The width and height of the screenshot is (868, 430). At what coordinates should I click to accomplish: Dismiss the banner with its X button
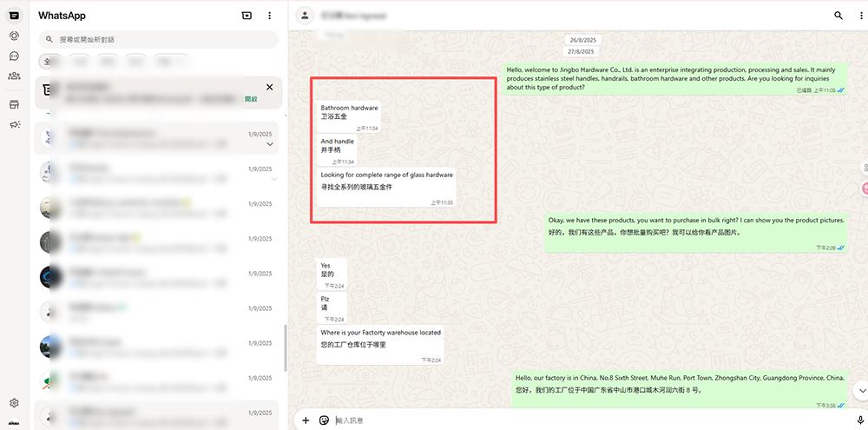[x=270, y=87]
